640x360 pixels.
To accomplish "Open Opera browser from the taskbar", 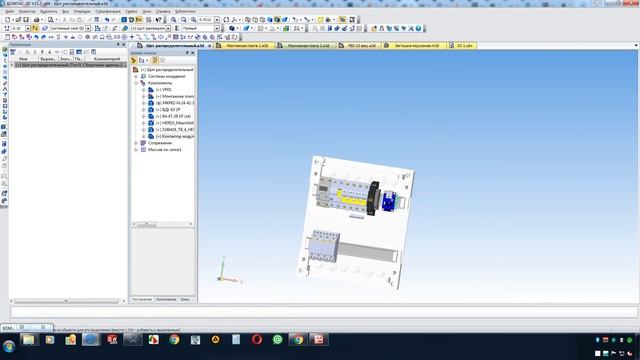I will (257, 340).
